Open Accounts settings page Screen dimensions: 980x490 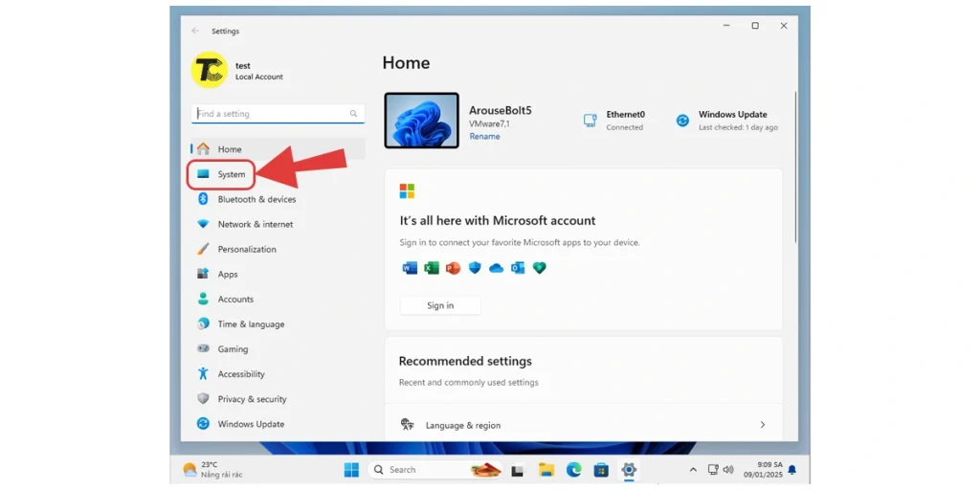coord(234,300)
